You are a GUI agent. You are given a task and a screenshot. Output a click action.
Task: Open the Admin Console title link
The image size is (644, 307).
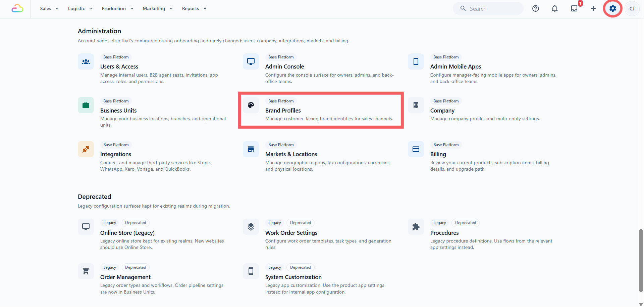click(284, 67)
